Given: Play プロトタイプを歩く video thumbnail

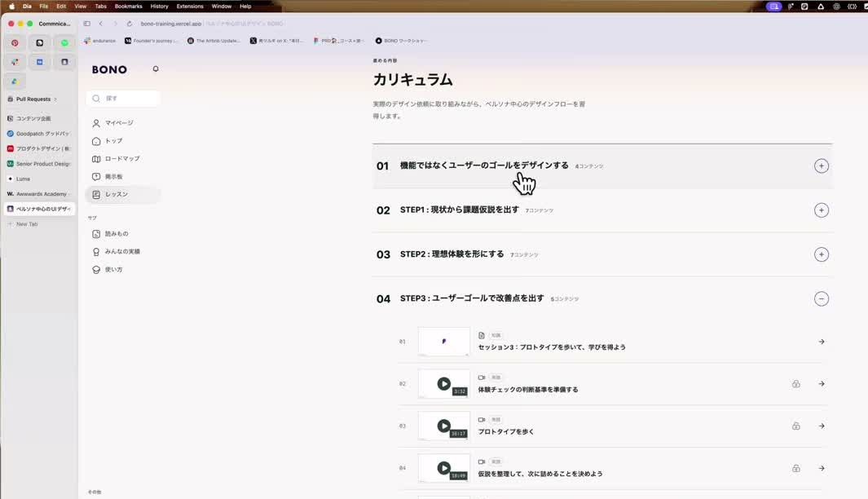Looking at the screenshot, I should (443, 426).
